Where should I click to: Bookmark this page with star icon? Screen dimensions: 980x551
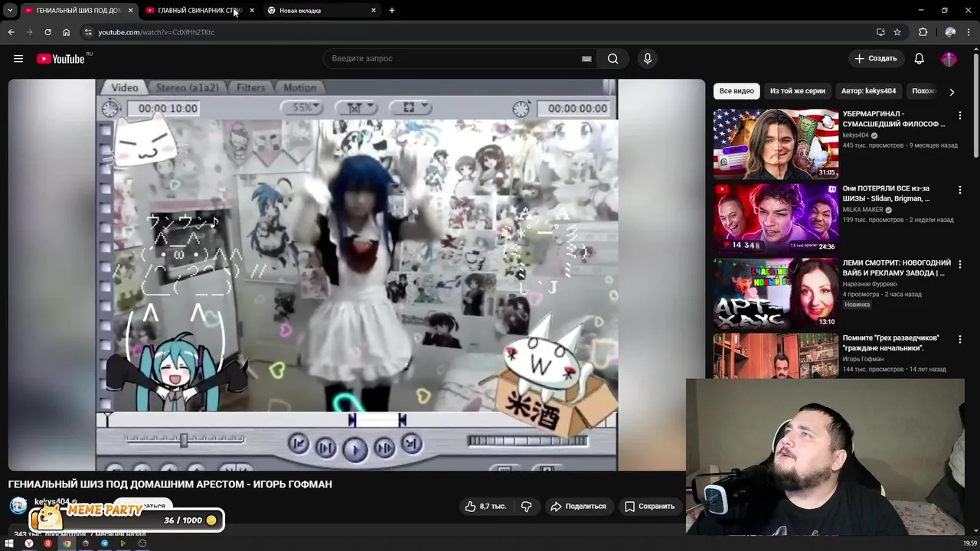[897, 32]
